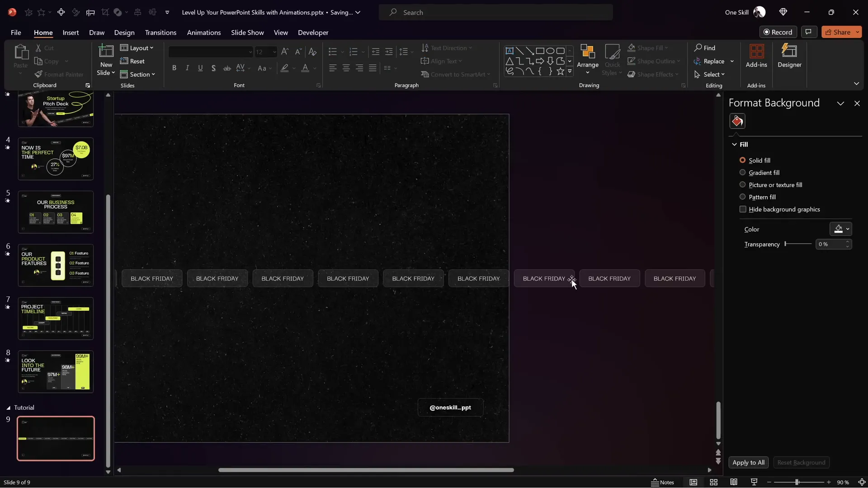This screenshot has height=488, width=868.
Task: Open the font size dropdown
Action: click(274, 52)
